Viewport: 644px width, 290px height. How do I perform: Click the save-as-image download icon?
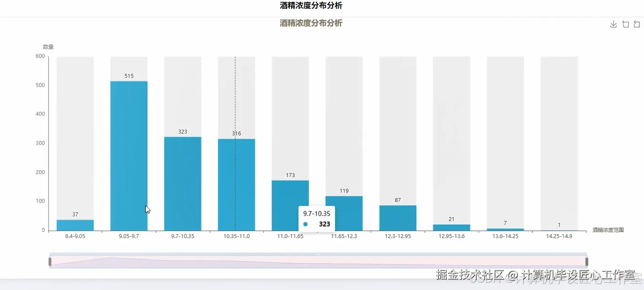(613, 24)
